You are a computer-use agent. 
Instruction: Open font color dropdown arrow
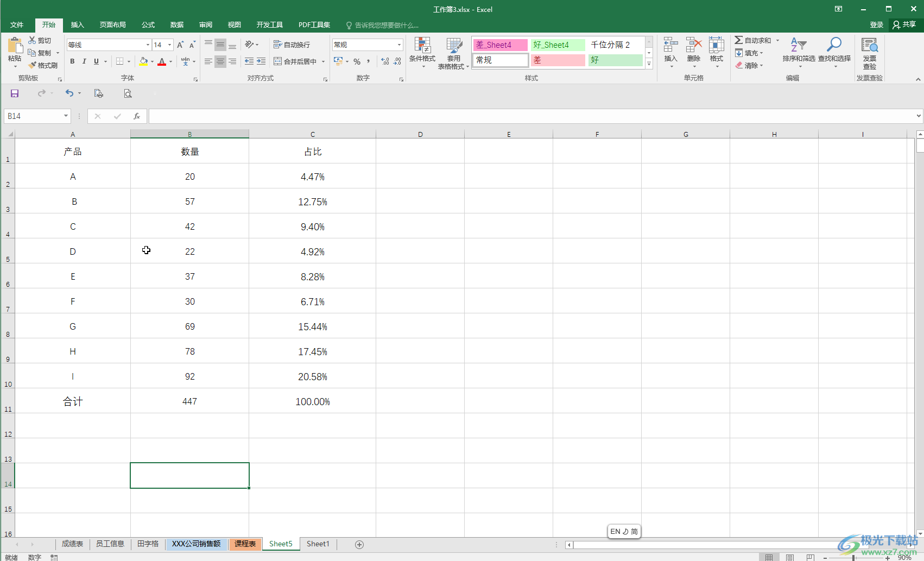170,61
